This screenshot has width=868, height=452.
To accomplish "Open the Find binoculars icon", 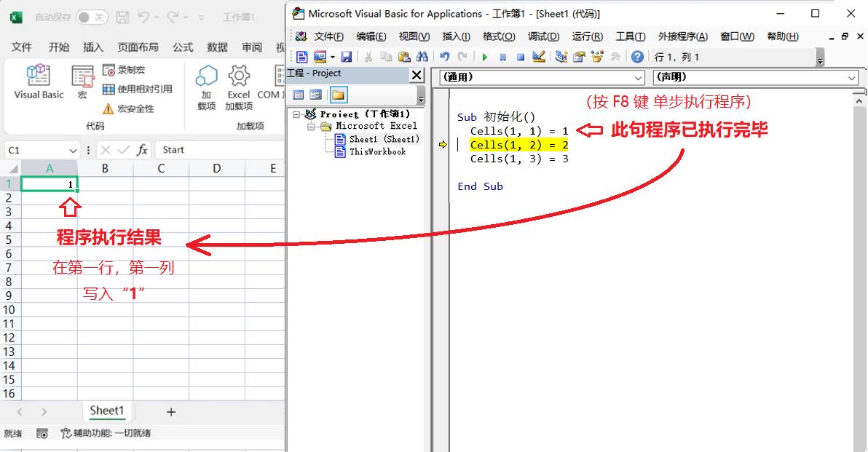I will click(x=422, y=57).
